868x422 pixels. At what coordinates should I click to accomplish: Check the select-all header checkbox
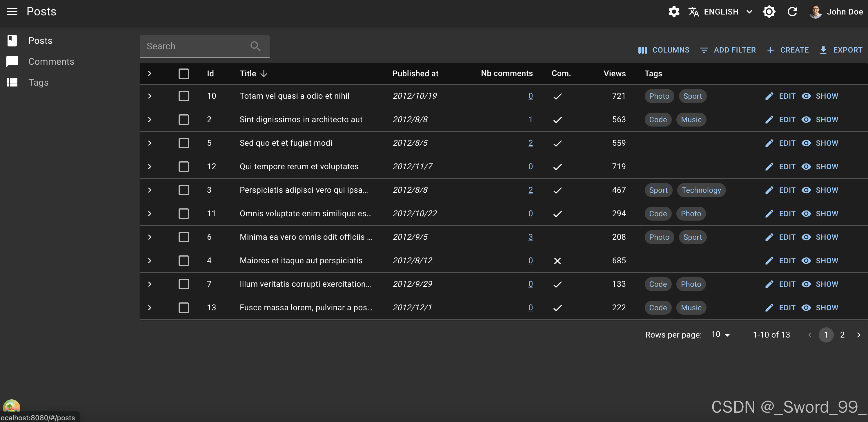tap(184, 73)
